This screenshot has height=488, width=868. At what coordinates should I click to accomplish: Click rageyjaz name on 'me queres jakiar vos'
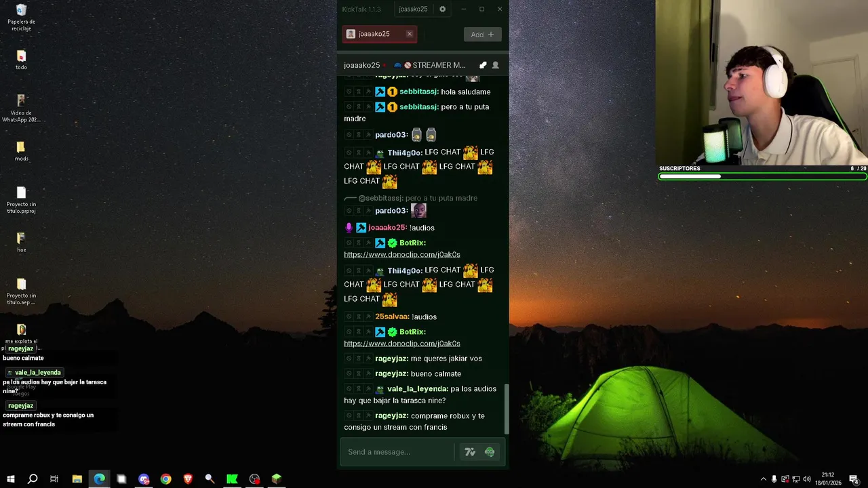(x=391, y=359)
